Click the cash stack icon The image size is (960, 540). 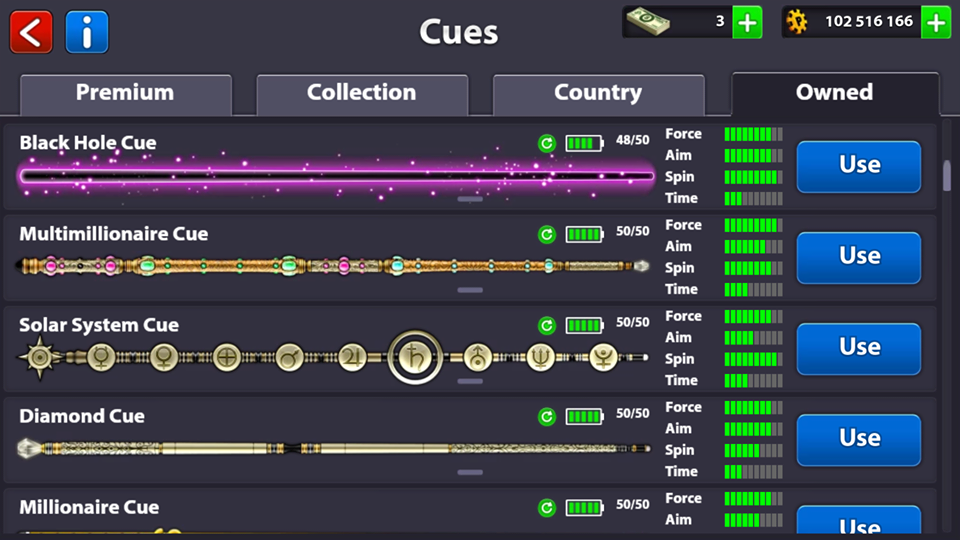[648, 21]
